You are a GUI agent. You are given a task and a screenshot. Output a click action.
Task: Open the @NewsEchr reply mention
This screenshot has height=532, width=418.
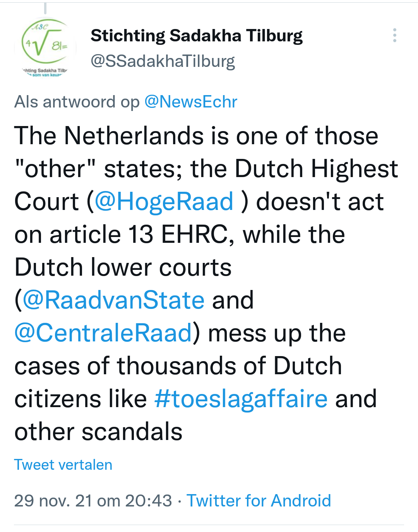tap(190, 102)
